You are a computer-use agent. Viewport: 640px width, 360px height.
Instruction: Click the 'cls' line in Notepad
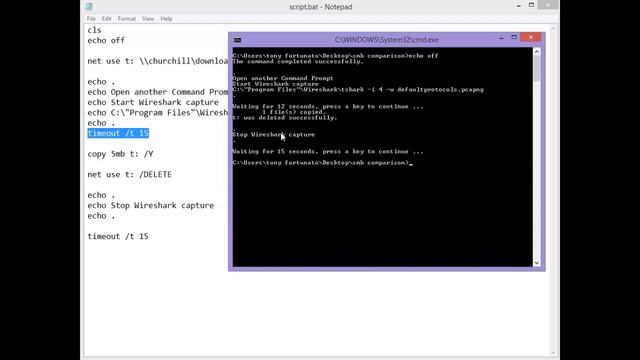[x=94, y=30]
